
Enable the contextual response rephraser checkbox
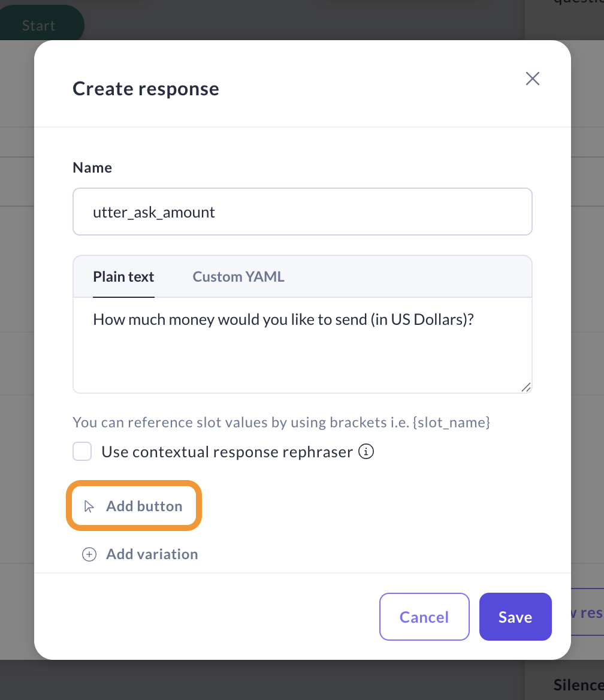[82, 451]
